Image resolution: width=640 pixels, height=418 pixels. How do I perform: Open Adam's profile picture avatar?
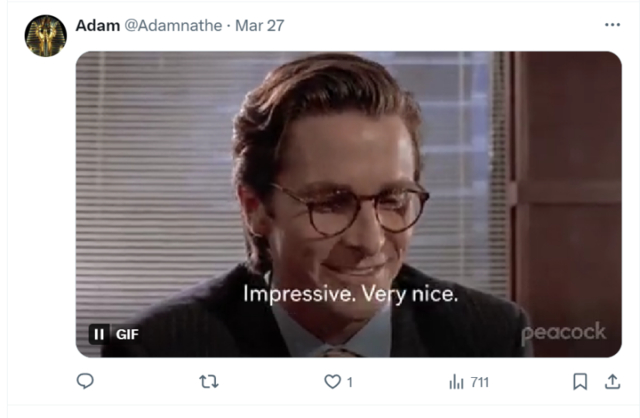click(45, 35)
